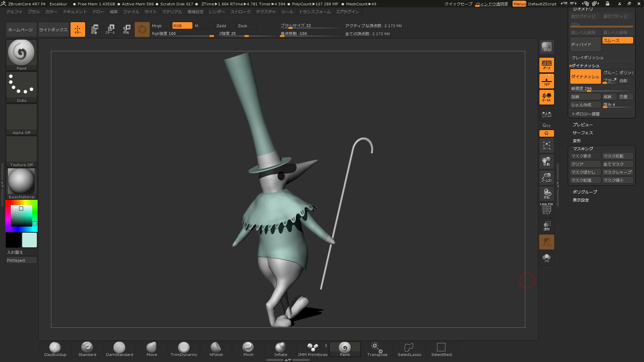Select the SelectLasso tool

coord(409,349)
